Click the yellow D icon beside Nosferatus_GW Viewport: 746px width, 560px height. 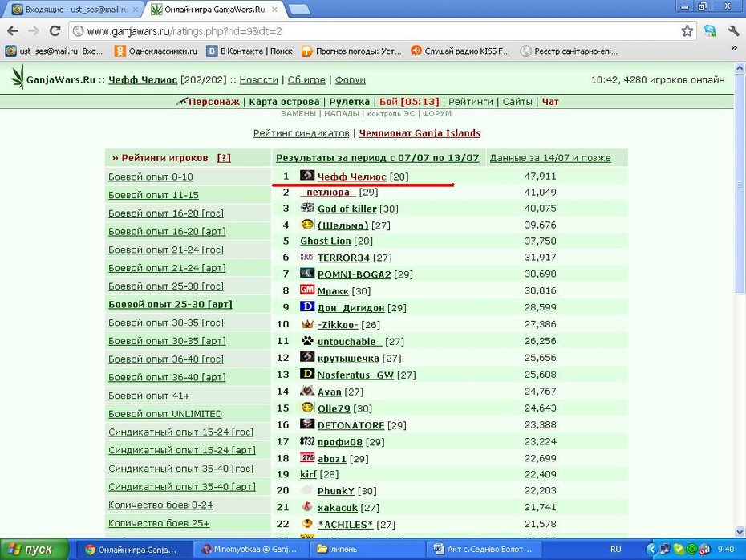tap(307, 374)
